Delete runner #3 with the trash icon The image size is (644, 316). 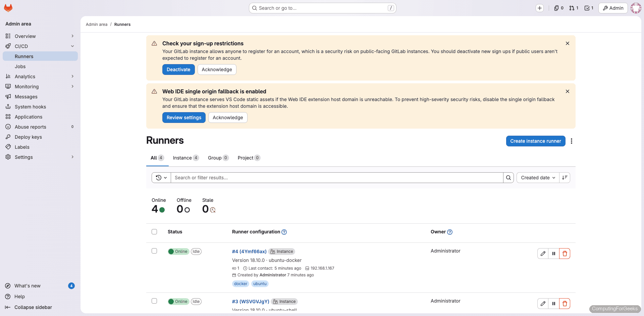[565, 304]
